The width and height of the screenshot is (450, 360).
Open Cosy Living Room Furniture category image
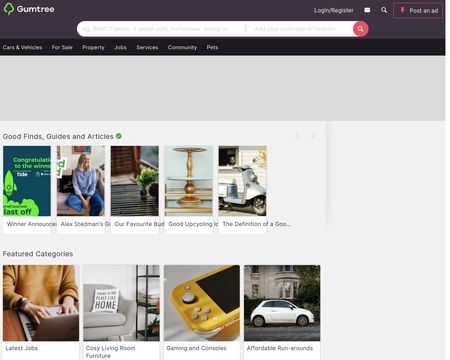[121, 303]
